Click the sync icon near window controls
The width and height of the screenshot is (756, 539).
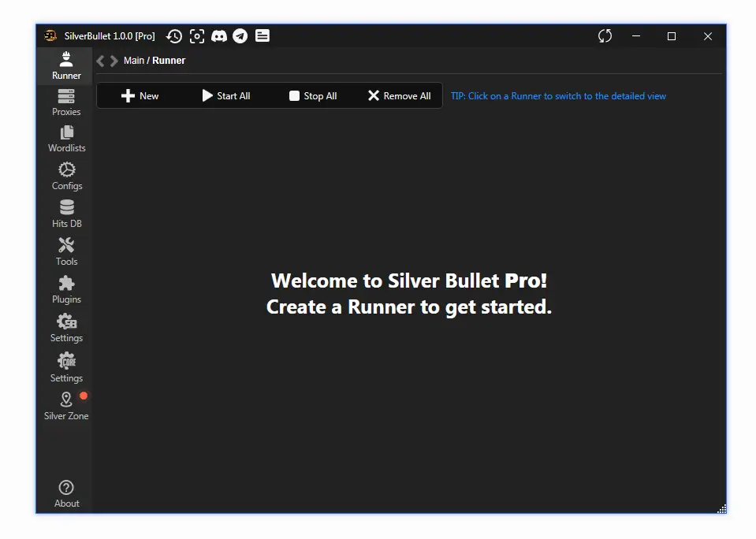pyautogui.click(x=604, y=35)
